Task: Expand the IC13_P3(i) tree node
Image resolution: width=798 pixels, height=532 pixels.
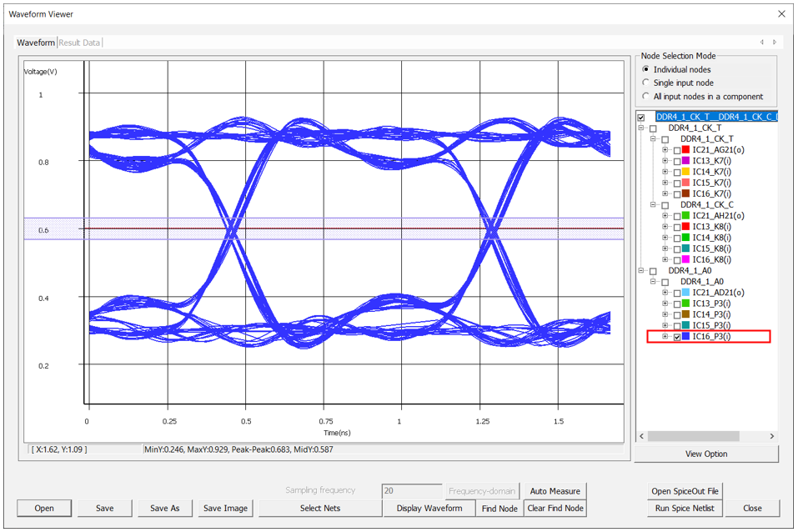Action: click(x=665, y=304)
